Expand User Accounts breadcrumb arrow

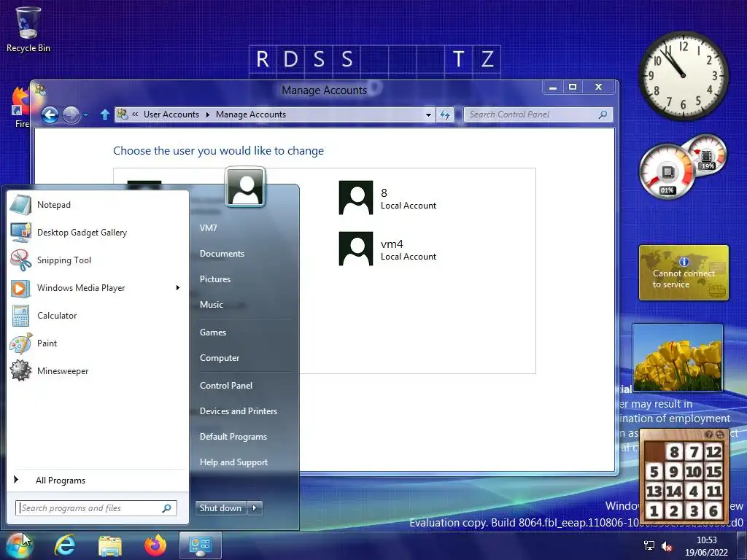208,114
